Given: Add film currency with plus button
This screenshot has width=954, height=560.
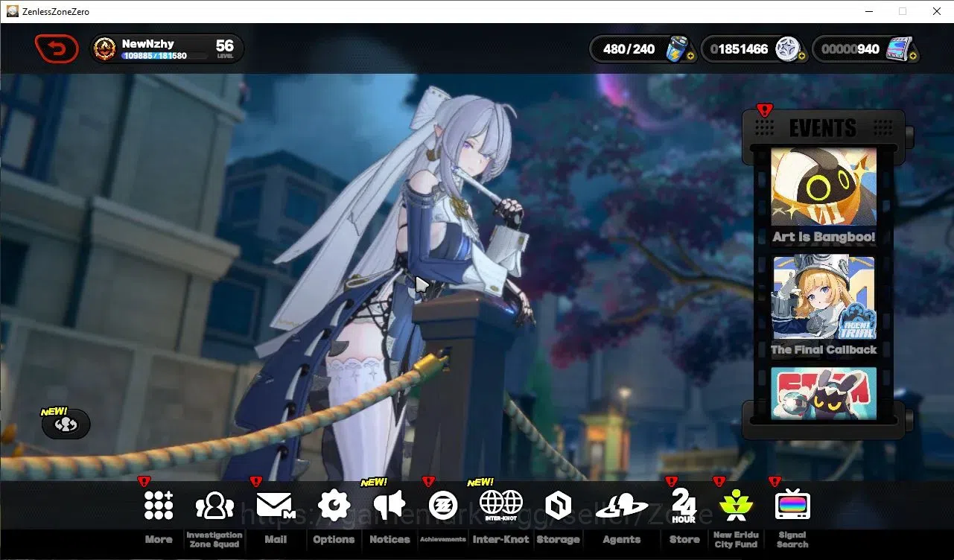Looking at the screenshot, I should (912, 56).
